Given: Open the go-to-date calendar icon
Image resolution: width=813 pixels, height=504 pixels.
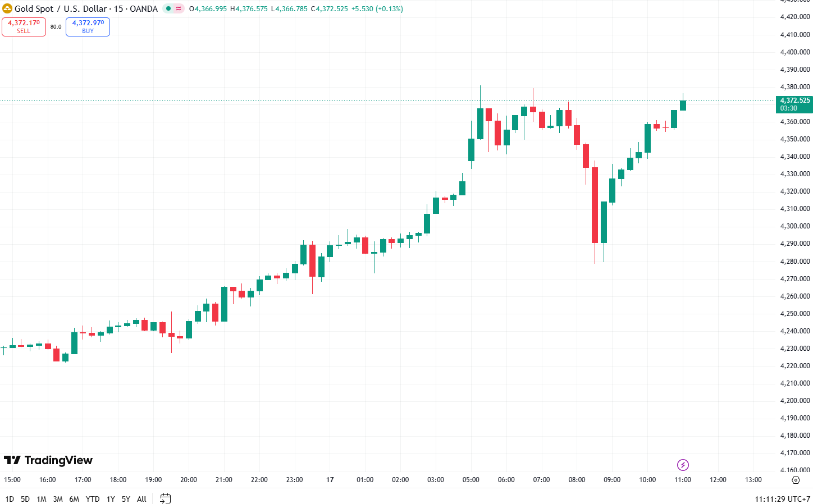Looking at the screenshot, I should [165, 498].
